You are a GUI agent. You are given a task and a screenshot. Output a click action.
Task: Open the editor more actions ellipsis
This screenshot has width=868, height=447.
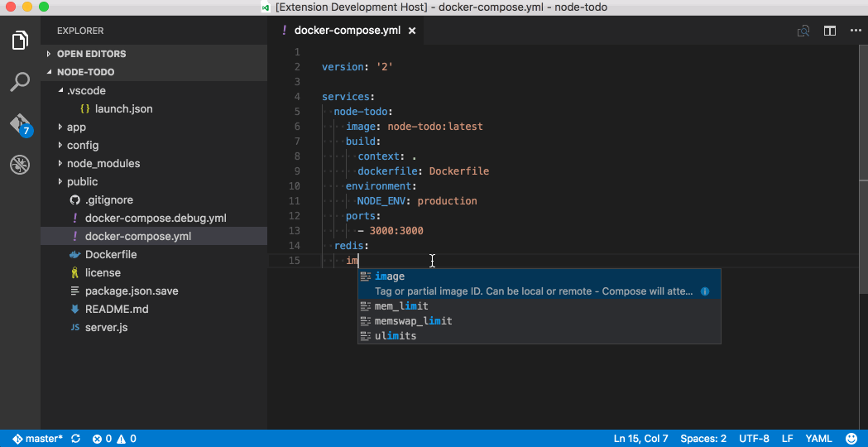pos(856,31)
